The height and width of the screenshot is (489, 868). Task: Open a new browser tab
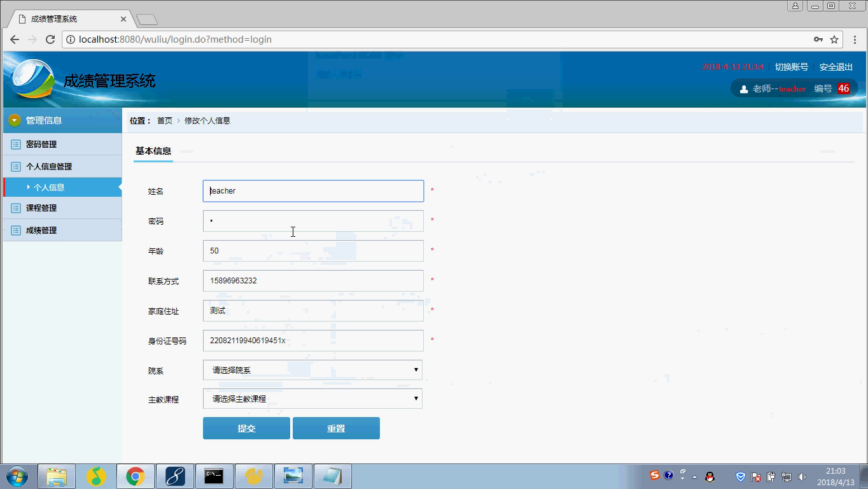pos(146,19)
